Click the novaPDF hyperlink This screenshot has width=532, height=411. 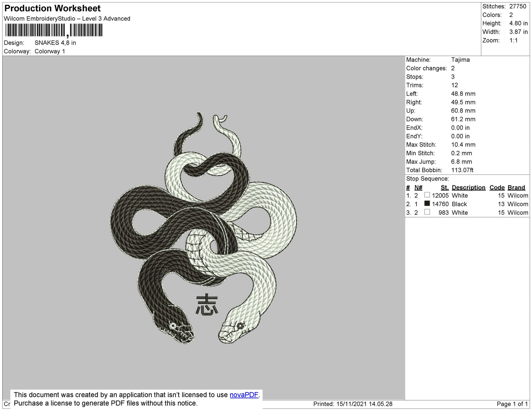click(x=244, y=395)
